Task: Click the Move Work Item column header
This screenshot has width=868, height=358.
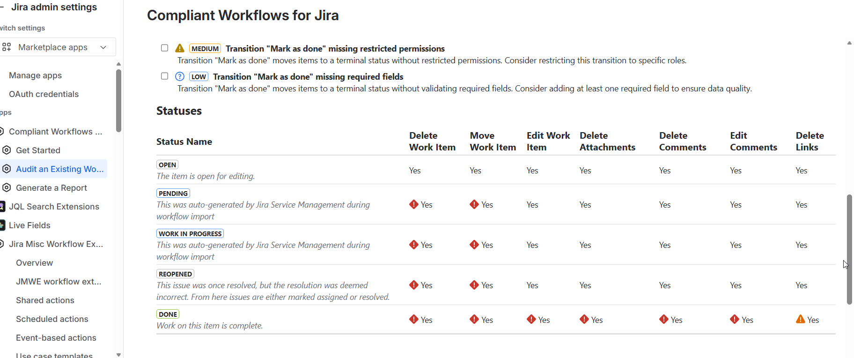Action: (x=493, y=141)
